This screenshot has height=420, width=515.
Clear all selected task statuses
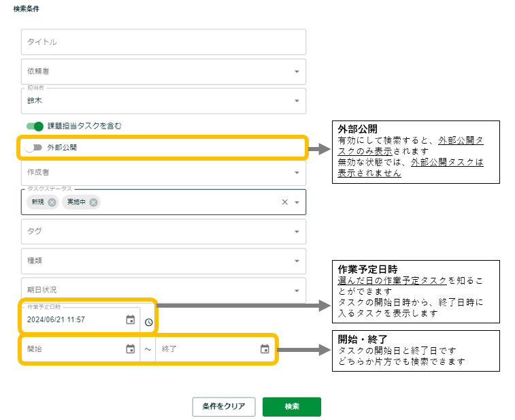285,202
